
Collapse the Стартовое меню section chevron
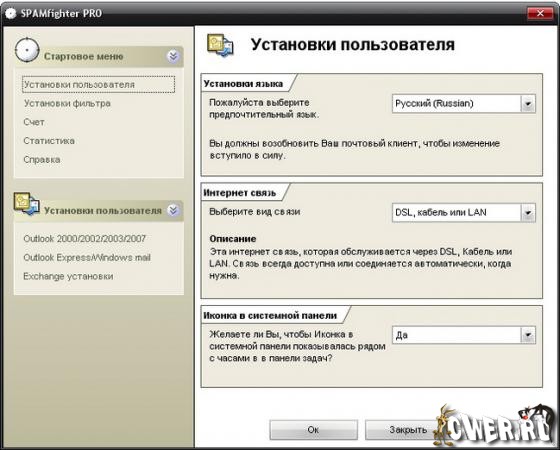173,56
